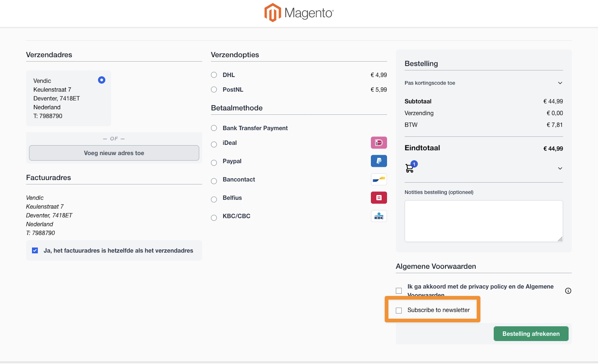Image resolution: width=598 pixels, height=364 pixels.
Task: Click the Paypal payment icon
Action: click(379, 161)
